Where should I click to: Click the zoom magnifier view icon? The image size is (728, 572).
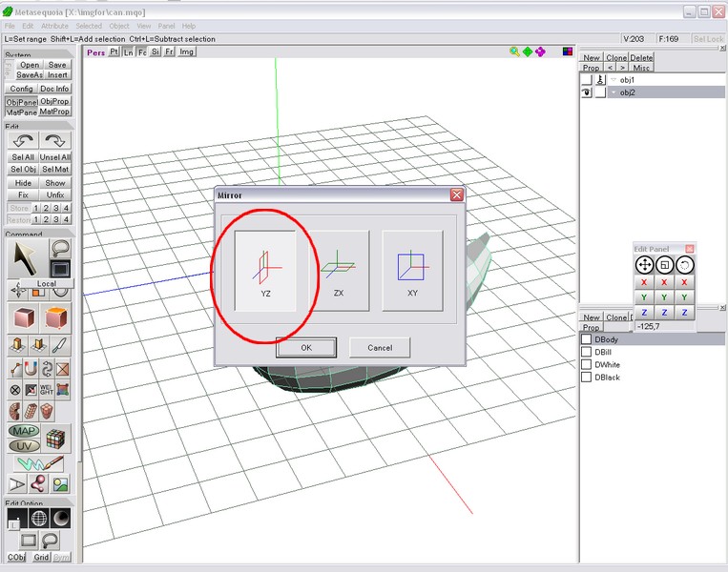click(515, 52)
